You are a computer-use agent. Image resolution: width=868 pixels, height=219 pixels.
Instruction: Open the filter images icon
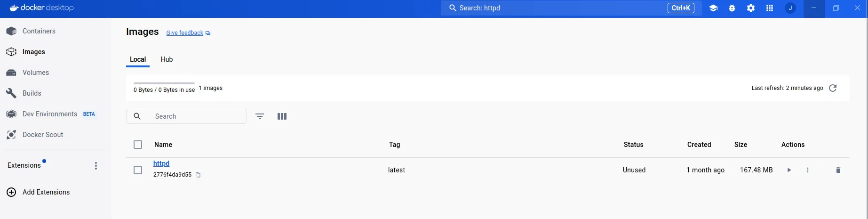(x=260, y=116)
